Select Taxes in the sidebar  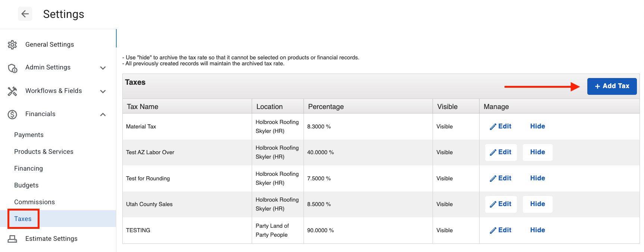[x=23, y=219]
